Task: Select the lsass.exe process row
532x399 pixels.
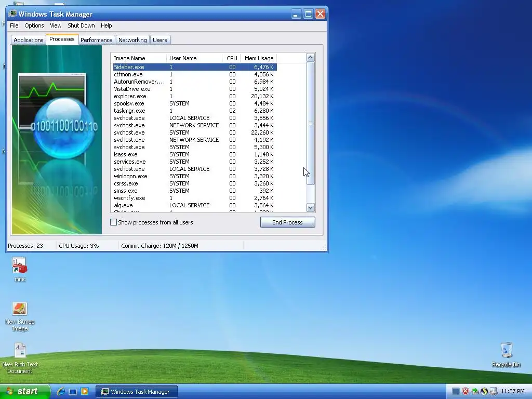Action: click(x=195, y=154)
